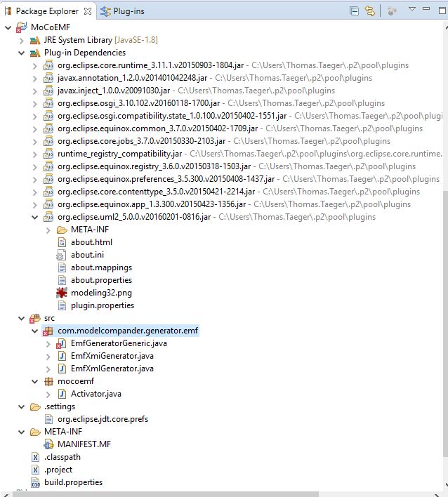
Task: Click the focus on active task icon
Action: [393, 11]
